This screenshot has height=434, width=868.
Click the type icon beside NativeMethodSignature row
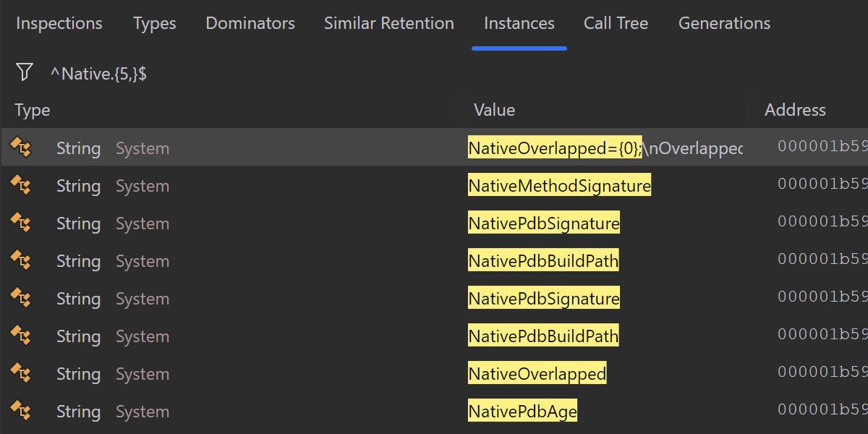pos(20,186)
